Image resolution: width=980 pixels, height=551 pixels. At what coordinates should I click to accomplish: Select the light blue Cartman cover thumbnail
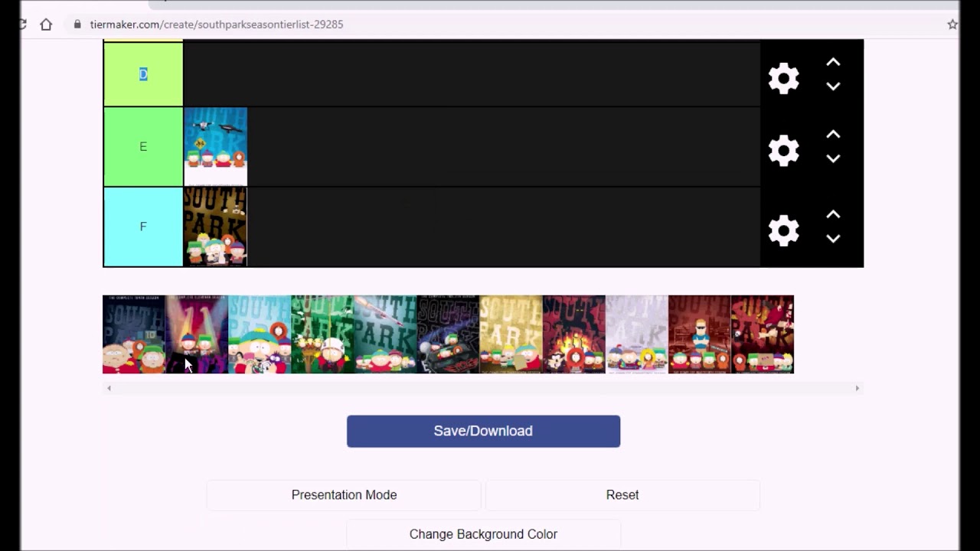[260, 334]
